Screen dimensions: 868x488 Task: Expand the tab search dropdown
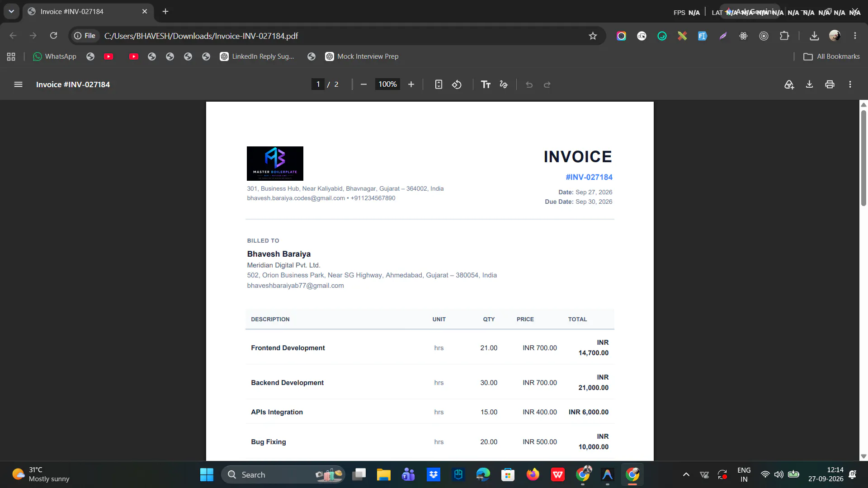point(11,11)
